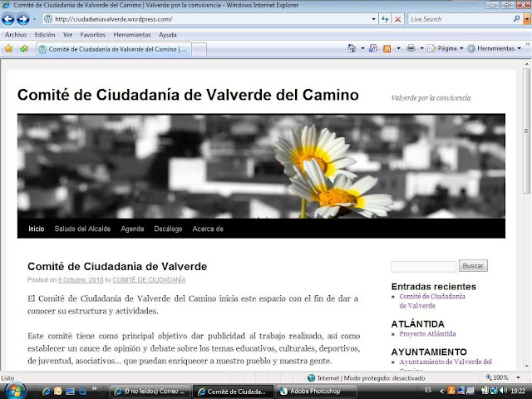Open the Edición menu
Screen dimensions: 532x399
pos(44,35)
